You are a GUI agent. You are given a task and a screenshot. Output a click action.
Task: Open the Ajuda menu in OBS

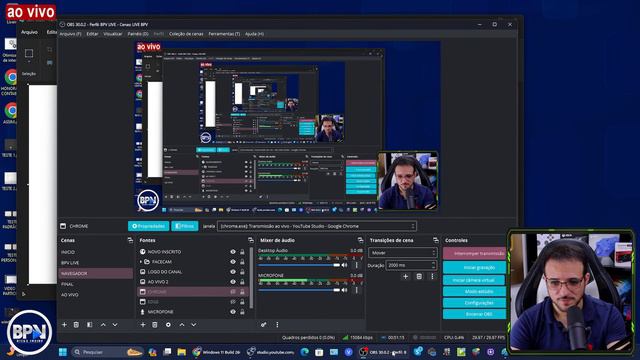click(x=254, y=34)
